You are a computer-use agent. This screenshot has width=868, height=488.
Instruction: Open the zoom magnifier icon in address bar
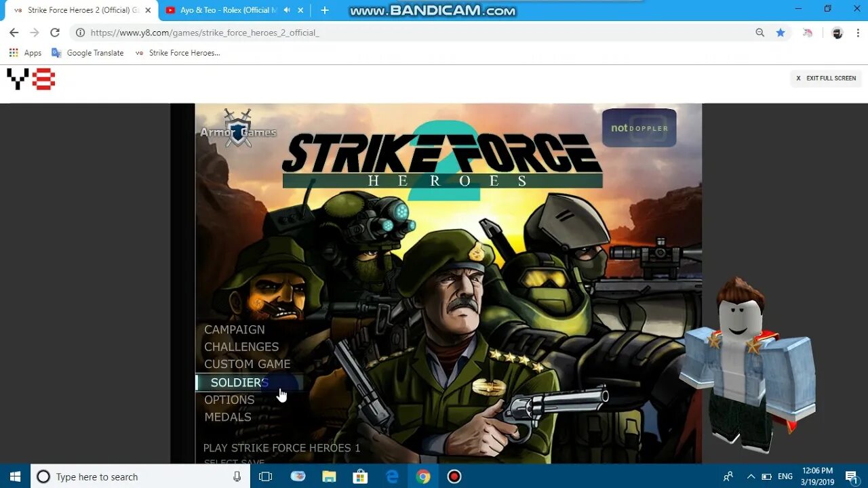pos(760,33)
